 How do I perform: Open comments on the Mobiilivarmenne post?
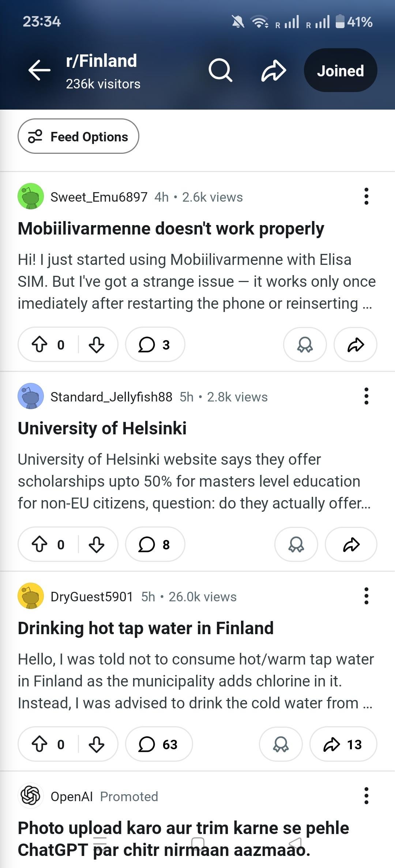[x=155, y=344]
